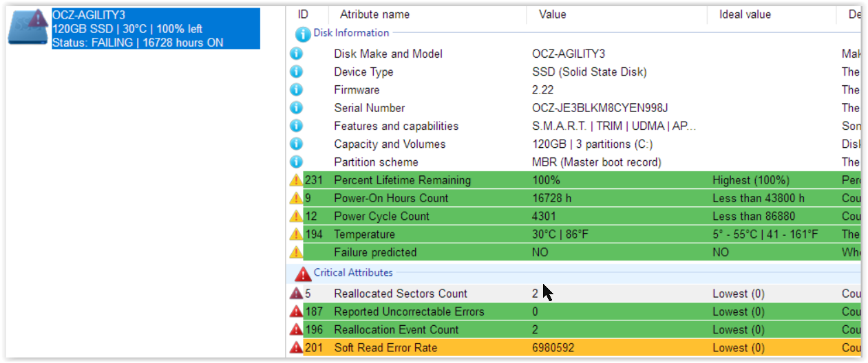Image resolution: width=868 pixels, height=363 pixels.
Task: Select the Percent Lifetime Remaining row
Action: [575, 180]
